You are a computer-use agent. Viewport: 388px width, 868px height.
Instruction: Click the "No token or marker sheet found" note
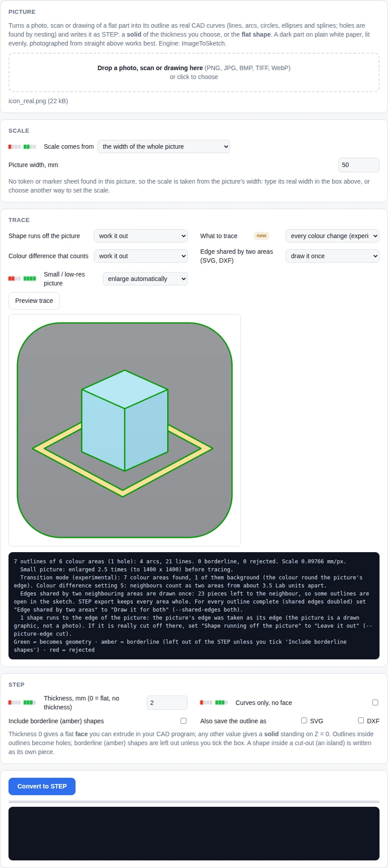point(189,186)
